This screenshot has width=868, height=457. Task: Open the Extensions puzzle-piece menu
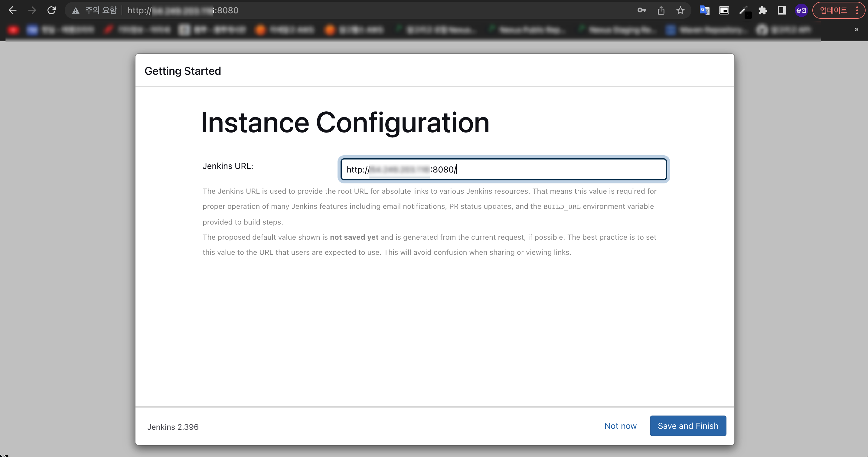pyautogui.click(x=762, y=11)
